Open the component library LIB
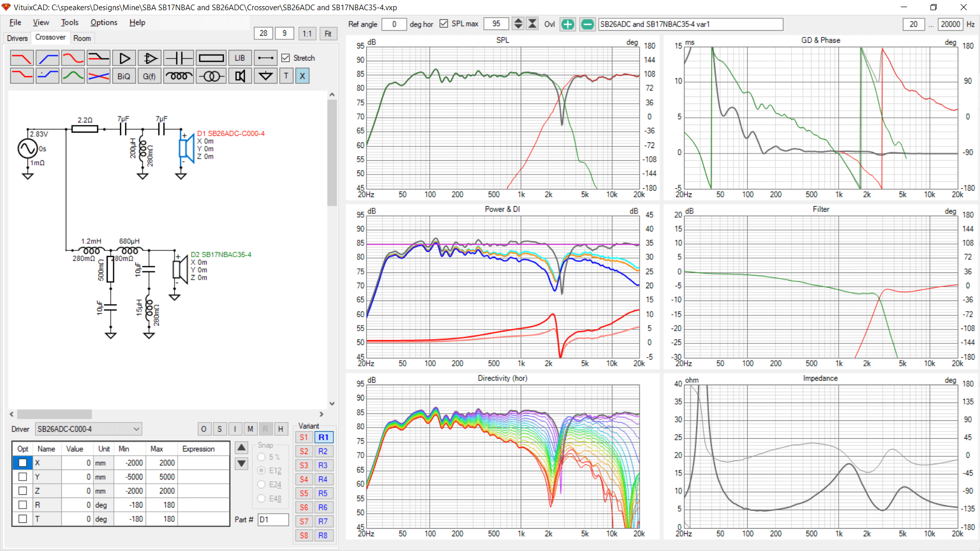980x551 pixels. [x=240, y=58]
